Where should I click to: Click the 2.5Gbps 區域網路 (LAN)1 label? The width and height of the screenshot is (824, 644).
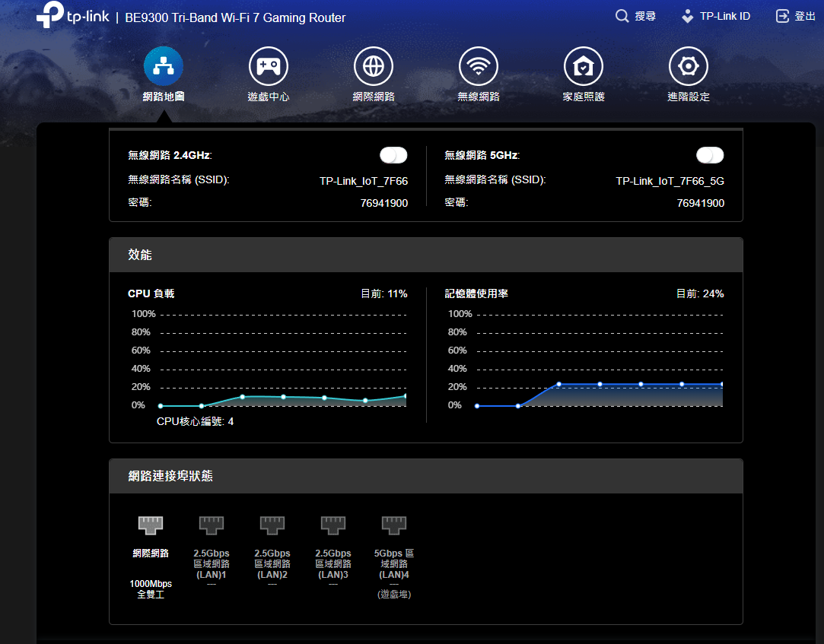pos(212,564)
